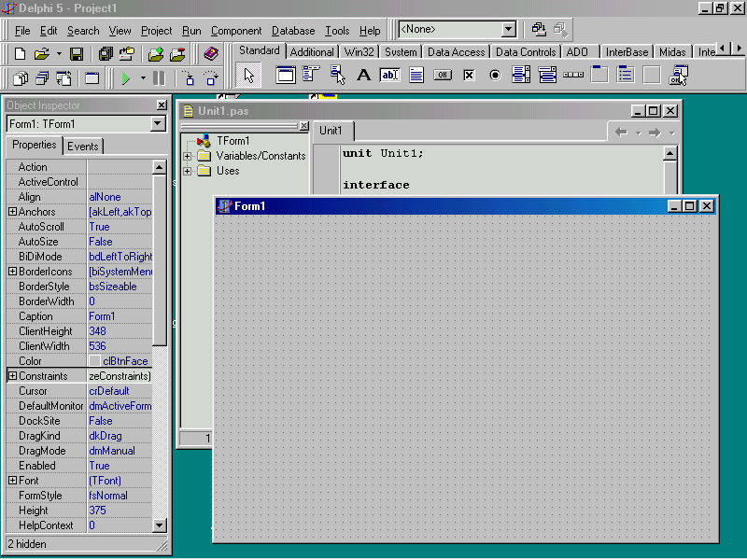Image resolution: width=747 pixels, height=560 pixels.
Task: Click Object Inspector scroll down arrow
Action: pos(159,525)
